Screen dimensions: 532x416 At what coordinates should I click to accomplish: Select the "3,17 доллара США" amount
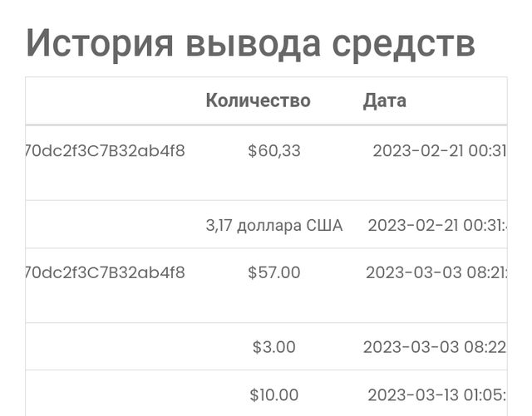click(x=274, y=225)
